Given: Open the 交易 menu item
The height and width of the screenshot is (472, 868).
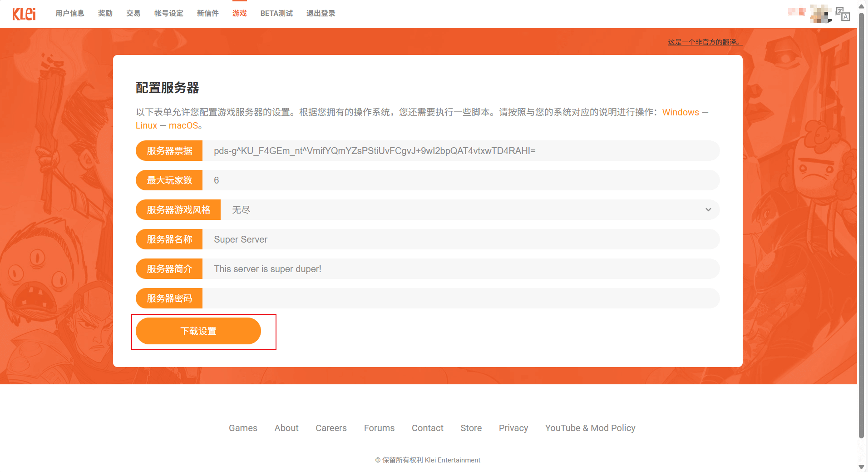Looking at the screenshot, I should [x=133, y=14].
